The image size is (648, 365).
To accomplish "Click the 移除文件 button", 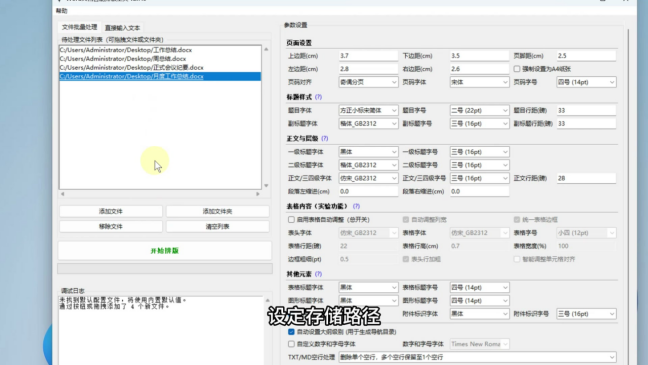I will [111, 227].
